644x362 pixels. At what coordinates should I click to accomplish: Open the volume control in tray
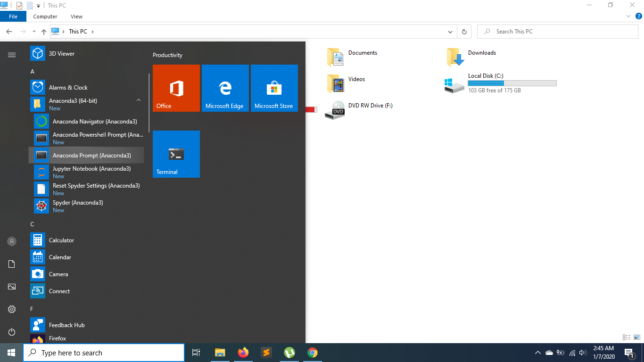click(583, 353)
